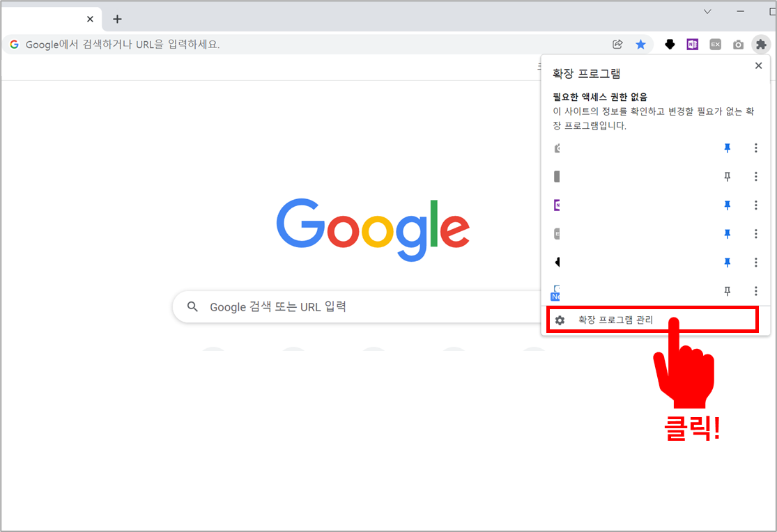Click the camera extension icon in toolbar
This screenshot has width=777, height=532.
[x=738, y=45]
